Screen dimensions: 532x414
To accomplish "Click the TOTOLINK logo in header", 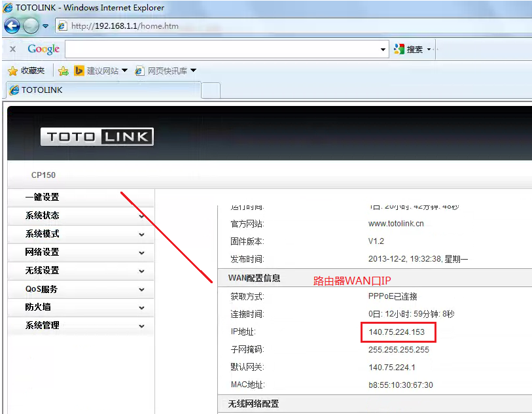I will pos(97,137).
